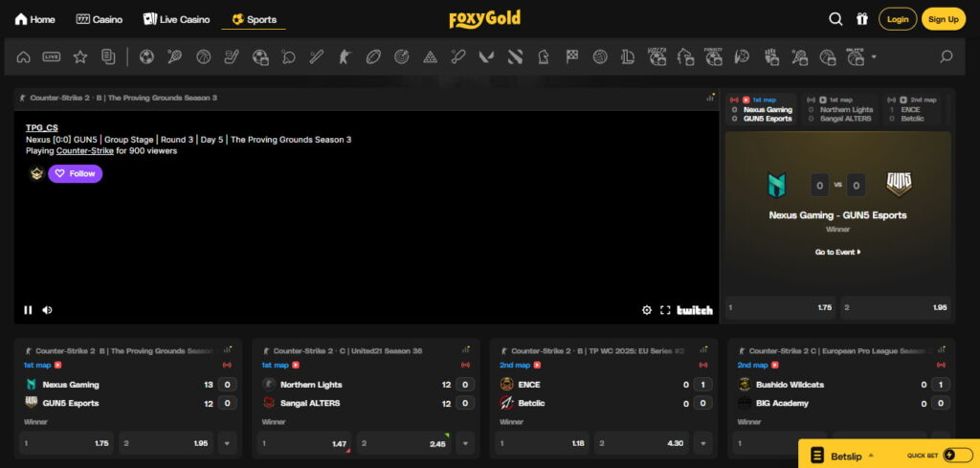980x468 pixels.
Task: Pick 4.30 odds for Betclic
Action: coord(641,443)
